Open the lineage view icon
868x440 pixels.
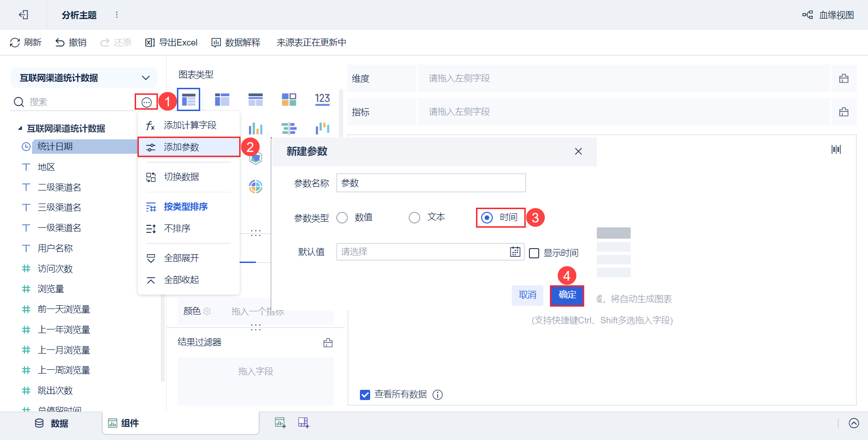pos(808,15)
